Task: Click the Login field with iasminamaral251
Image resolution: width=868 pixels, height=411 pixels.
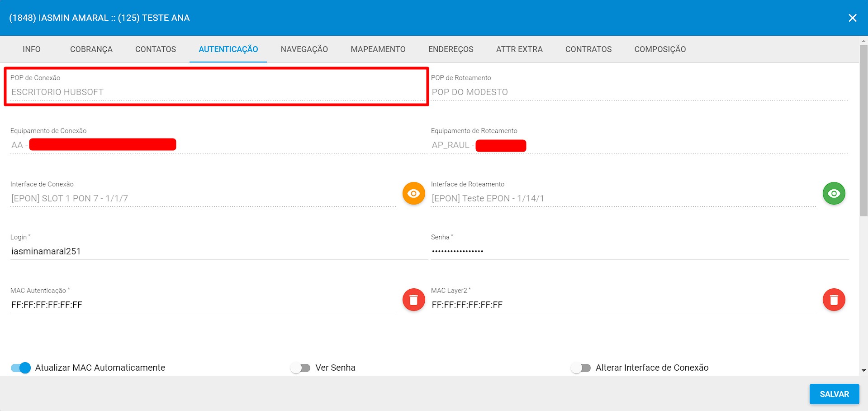Action: 219,252
